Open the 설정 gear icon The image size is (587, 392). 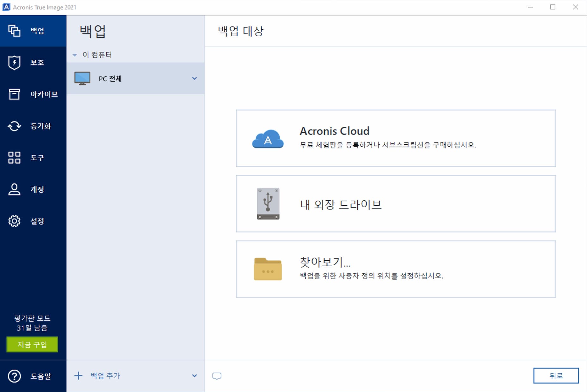[x=14, y=221]
